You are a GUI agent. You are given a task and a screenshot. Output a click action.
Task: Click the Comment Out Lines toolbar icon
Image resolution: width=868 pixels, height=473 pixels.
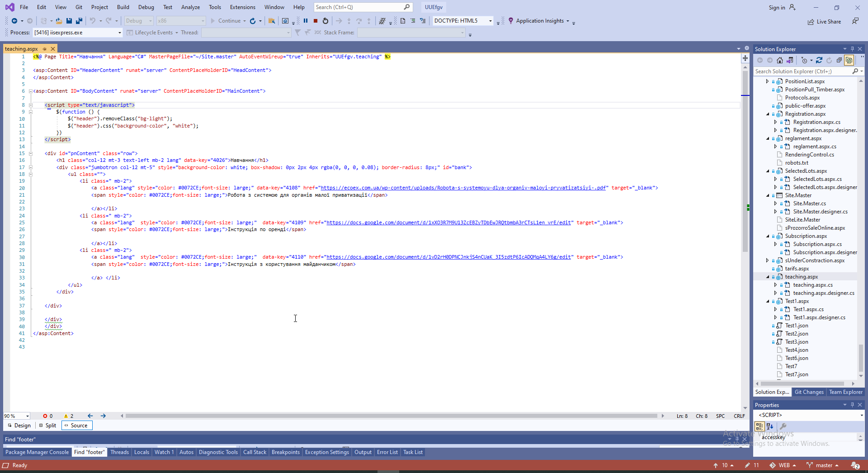click(x=413, y=21)
